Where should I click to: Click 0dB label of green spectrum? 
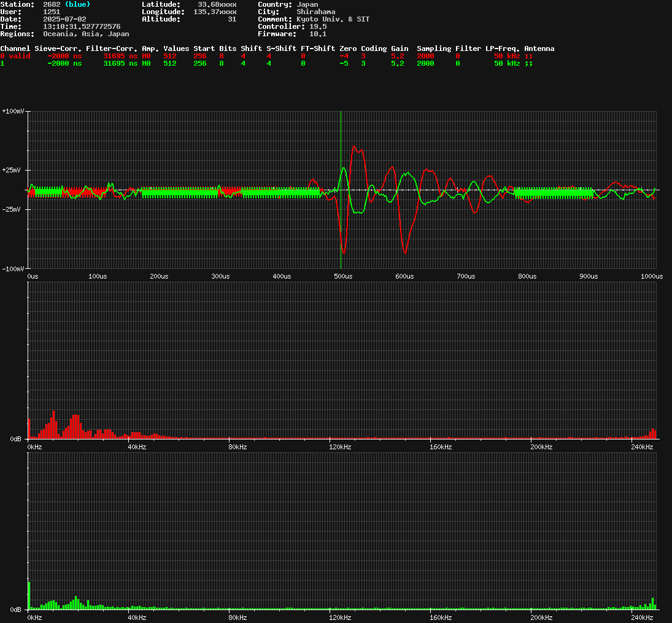(x=15, y=610)
